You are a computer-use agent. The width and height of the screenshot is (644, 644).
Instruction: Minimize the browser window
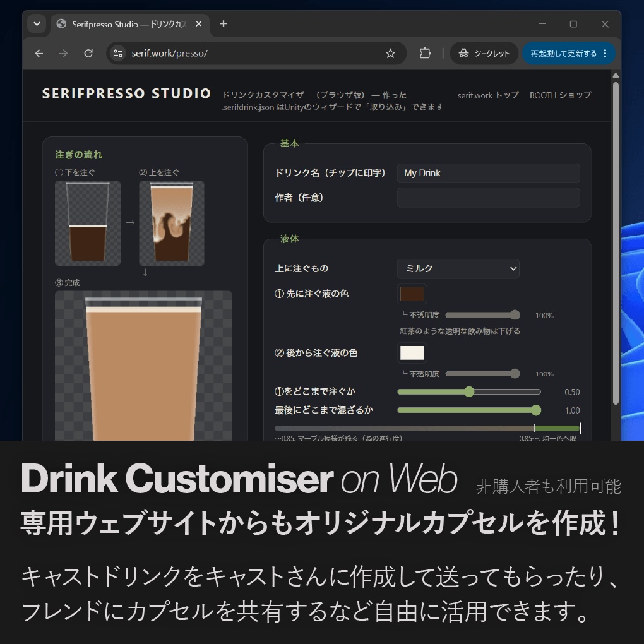542,24
